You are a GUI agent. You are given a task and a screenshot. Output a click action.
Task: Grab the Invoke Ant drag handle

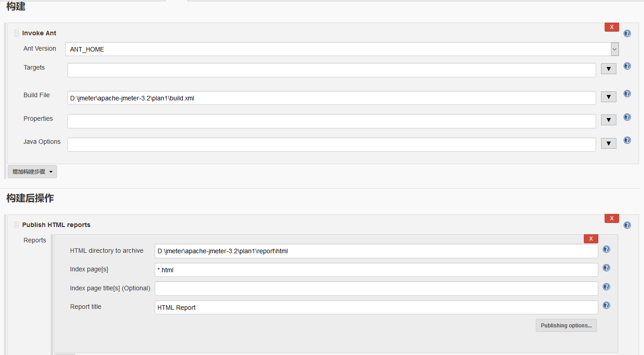16,33
